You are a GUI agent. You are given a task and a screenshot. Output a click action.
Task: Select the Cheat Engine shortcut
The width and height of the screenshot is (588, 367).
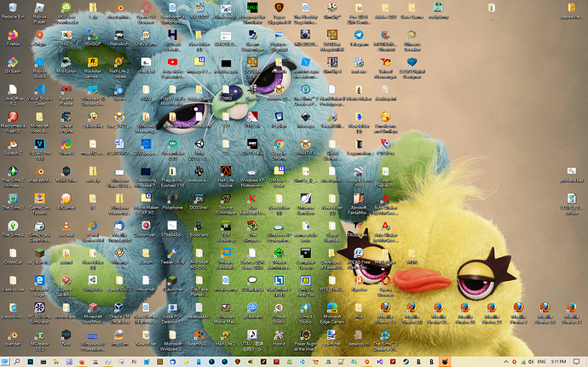[66, 123]
